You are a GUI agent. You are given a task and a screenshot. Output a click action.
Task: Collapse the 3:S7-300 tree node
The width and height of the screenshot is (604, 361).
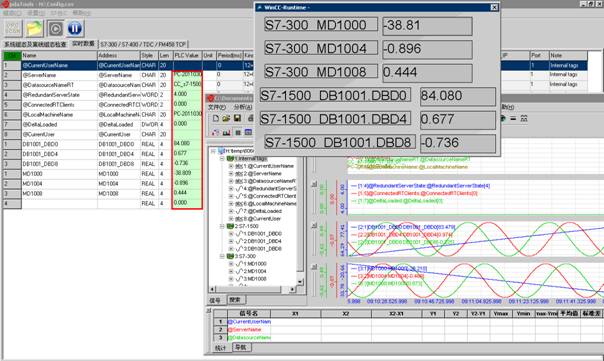(x=222, y=256)
